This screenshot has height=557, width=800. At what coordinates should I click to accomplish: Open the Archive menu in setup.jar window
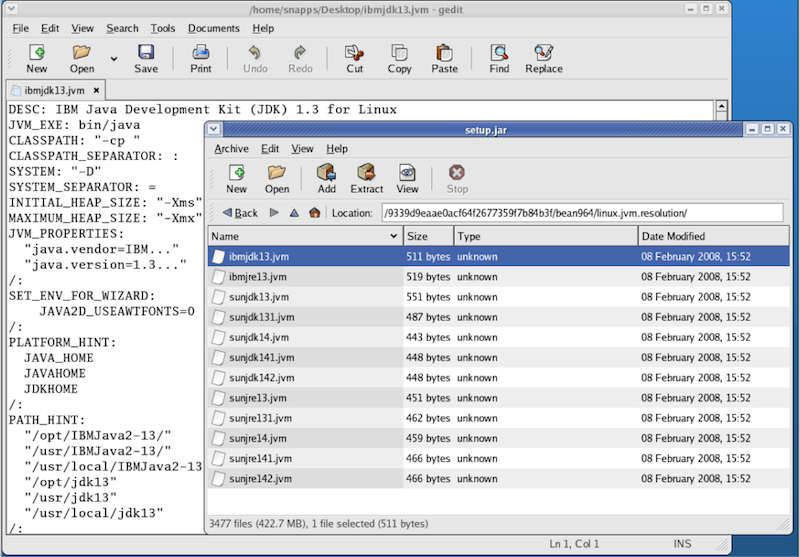(x=231, y=148)
